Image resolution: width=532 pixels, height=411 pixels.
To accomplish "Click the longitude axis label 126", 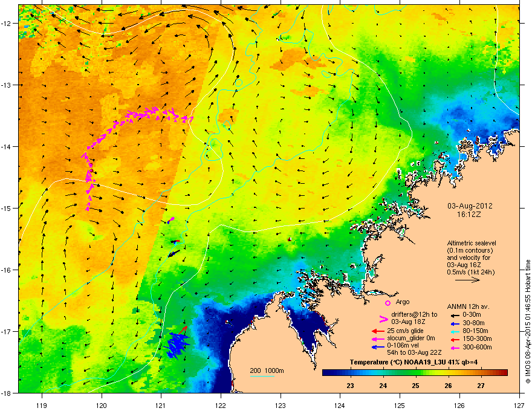I will (x=459, y=405).
